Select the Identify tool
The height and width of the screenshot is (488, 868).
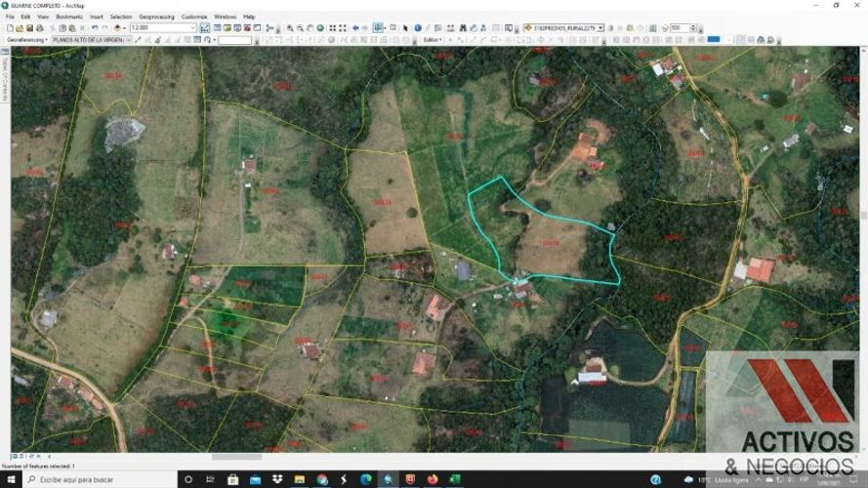[418, 27]
